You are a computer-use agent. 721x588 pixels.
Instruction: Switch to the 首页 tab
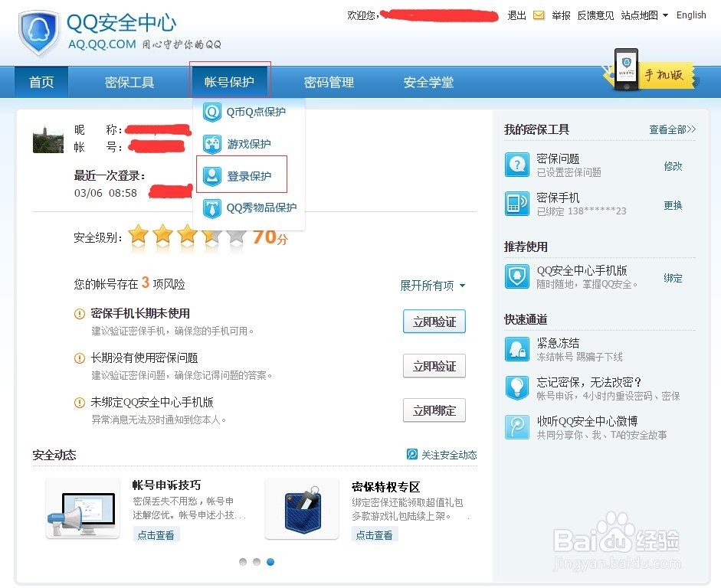pyautogui.click(x=41, y=82)
